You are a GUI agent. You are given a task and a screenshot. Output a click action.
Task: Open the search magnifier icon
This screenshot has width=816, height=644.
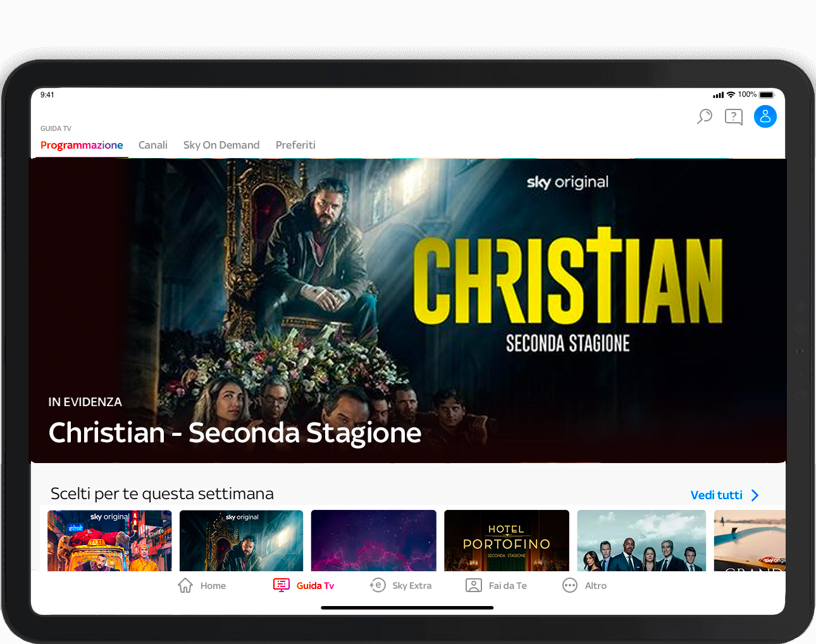(705, 116)
